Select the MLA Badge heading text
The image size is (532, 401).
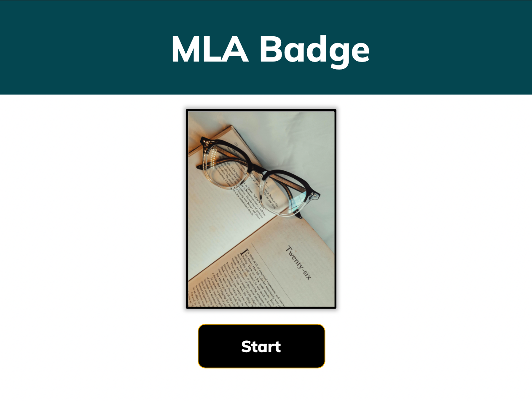pos(270,49)
